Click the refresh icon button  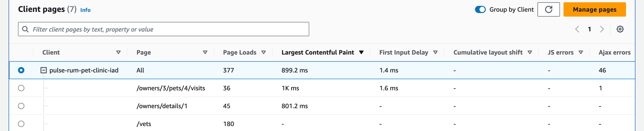[549, 10]
